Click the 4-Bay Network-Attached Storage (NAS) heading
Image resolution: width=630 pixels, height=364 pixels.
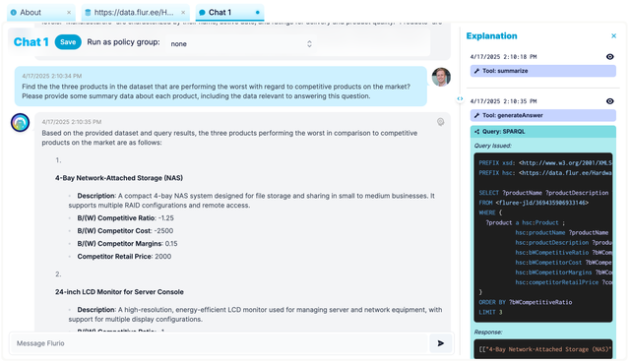(x=119, y=178)
